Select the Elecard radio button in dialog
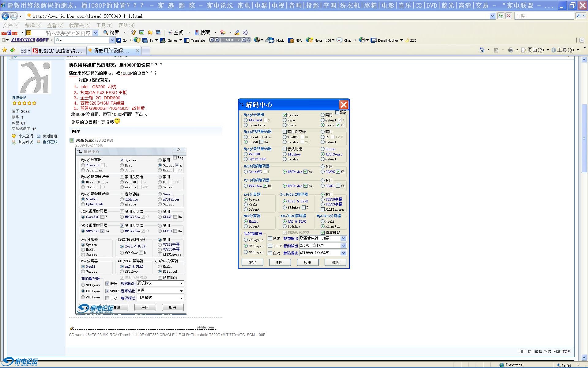Image resolution: width=588 pixels, height=368 pixels. [246, 120]
